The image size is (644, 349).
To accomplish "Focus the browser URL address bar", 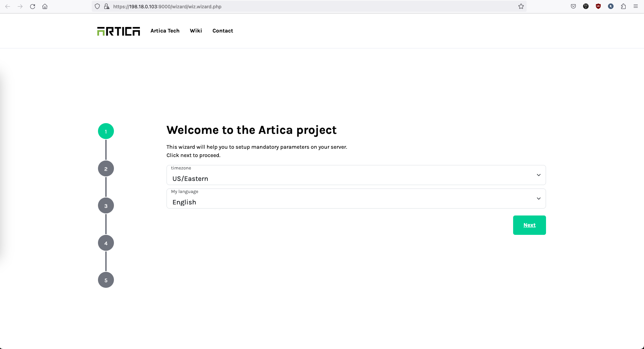I will pyautogui.click(x=312, y=7).
